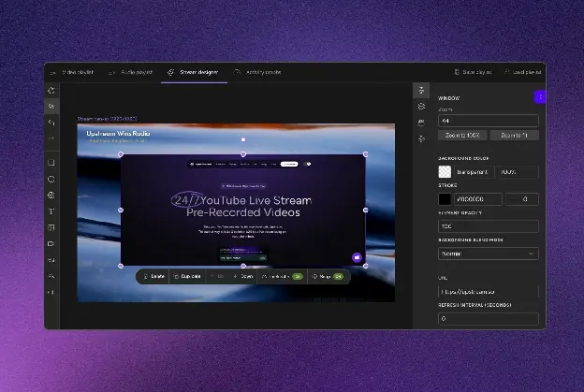Click the purple chat bubble inside web element
The height and width of the screenshot is (392, 584).
pos(357,257)
